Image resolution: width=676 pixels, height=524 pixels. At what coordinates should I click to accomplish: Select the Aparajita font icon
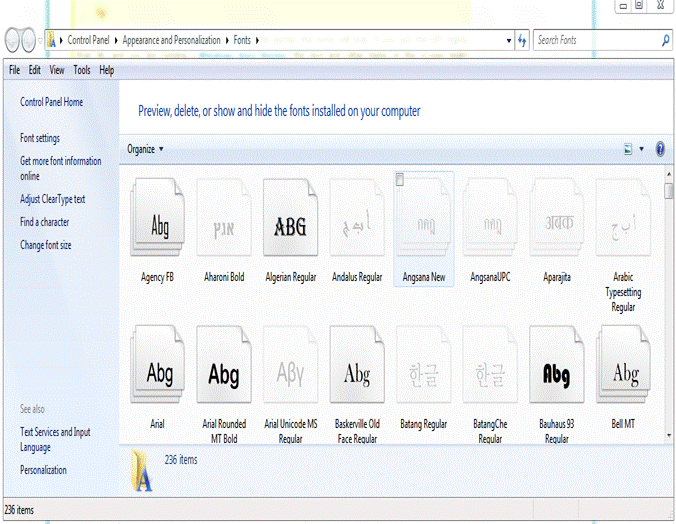click(557, 217)
